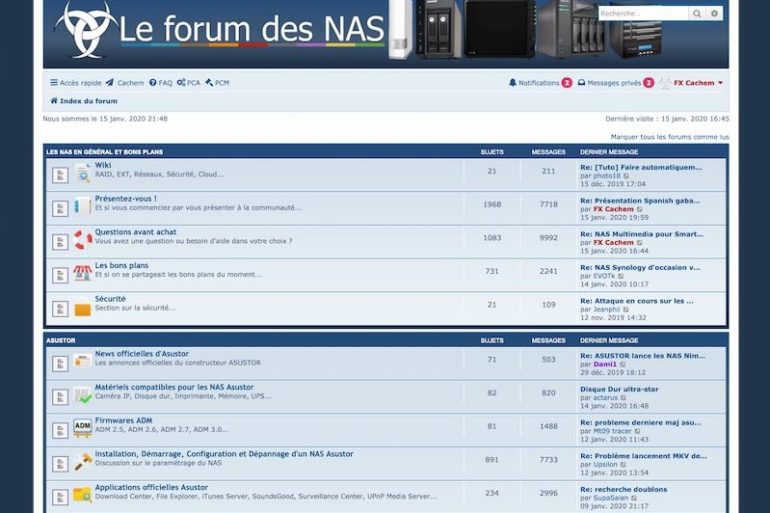This screenshot has width=770, height=513.
Task: View latest post icon by Dami1
Action: click(x=623, y=365)
